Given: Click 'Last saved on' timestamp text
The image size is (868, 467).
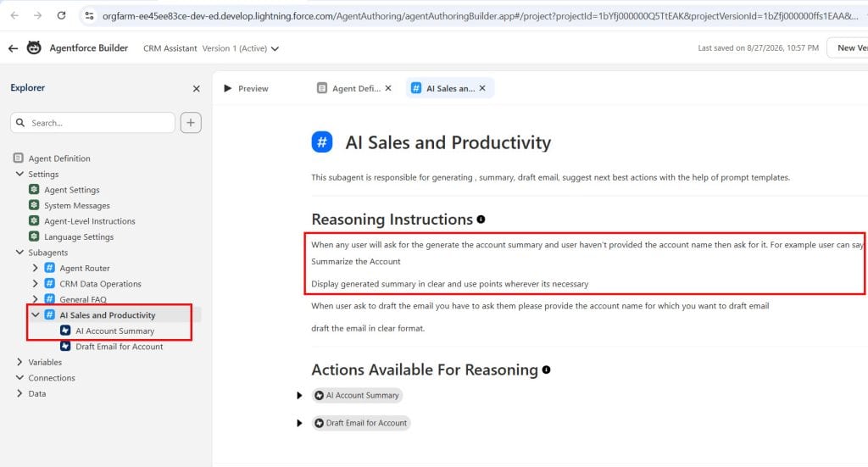Looking at the screenshot, I should pyautogui.click(x=758, y=48).
